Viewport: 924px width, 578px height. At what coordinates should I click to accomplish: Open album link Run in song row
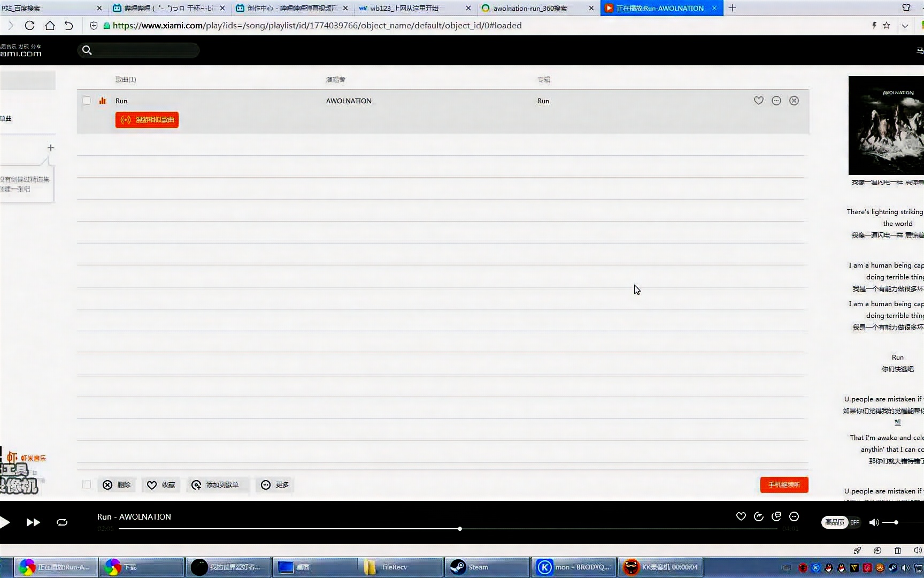point(543,101)
